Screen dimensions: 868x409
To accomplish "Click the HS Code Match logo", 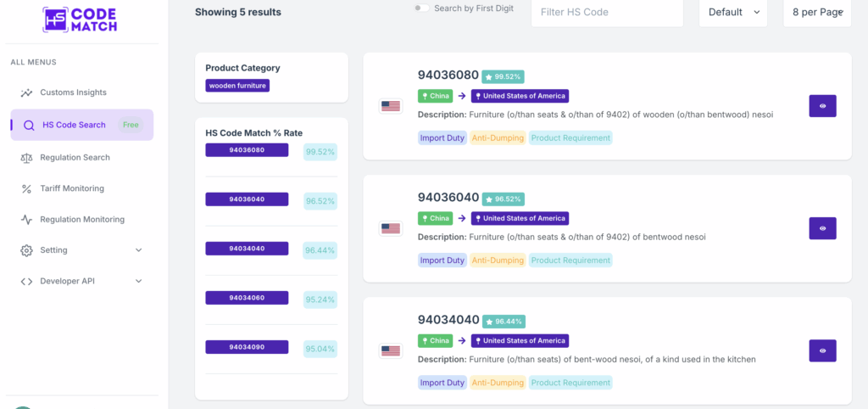I will point(80,20).
